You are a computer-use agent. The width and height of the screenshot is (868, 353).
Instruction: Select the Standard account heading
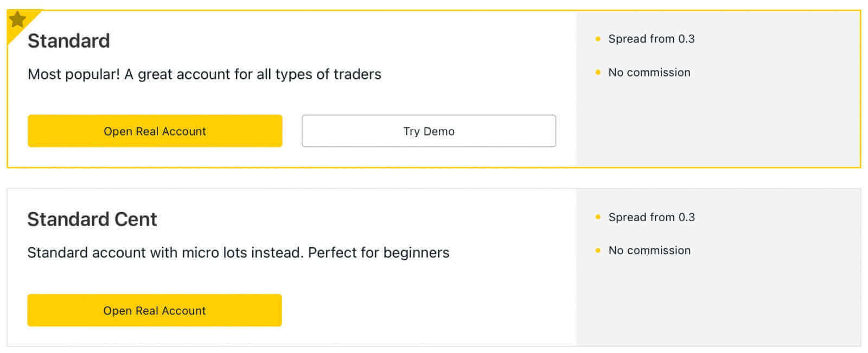click(x=69, y=41)
